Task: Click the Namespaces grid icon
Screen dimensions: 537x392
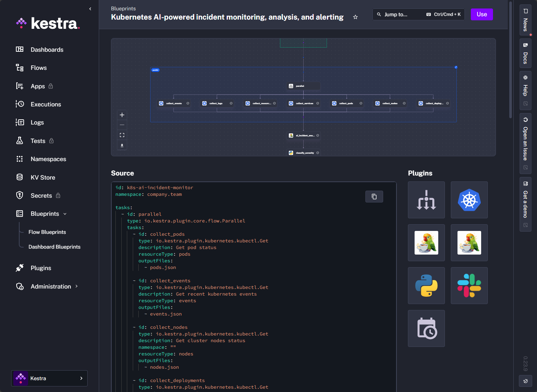Action: 20,159
